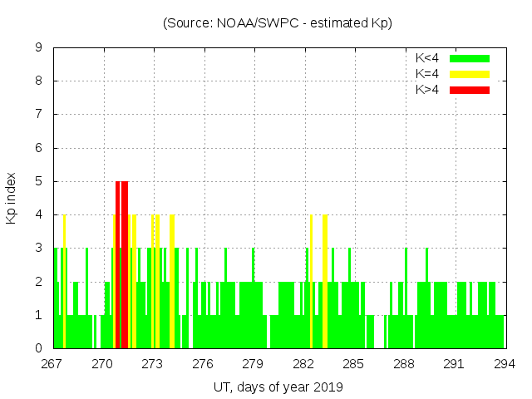The height and width of the screenshot is (399, 532).
Task: Click the x-axis tick label 273
Action: 153,363
